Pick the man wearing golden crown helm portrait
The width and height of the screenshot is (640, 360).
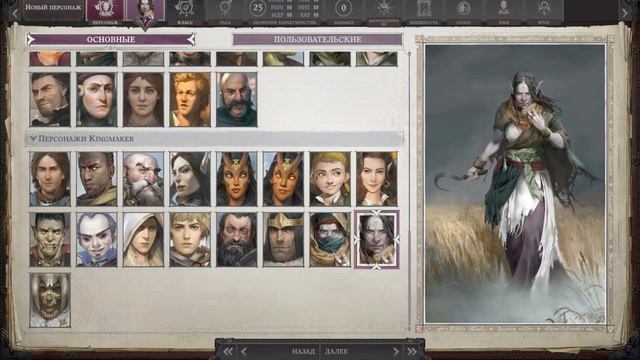pyautogui.click(x=283, y=240)
